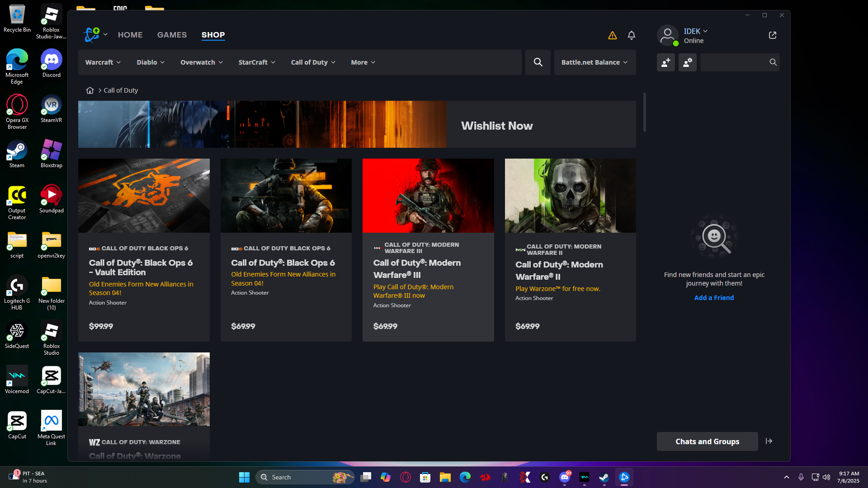Screen dimensions: 868x488
Task: Expand the IDEK profile status menu
Action: (x=695, y=31)
